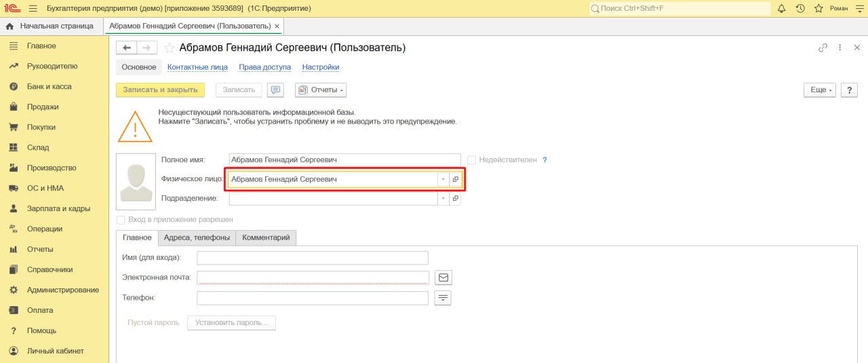Open Зарплата и кадры sidebar section
Viewport: 868px width, 363px height.
(x=58, y=208)
